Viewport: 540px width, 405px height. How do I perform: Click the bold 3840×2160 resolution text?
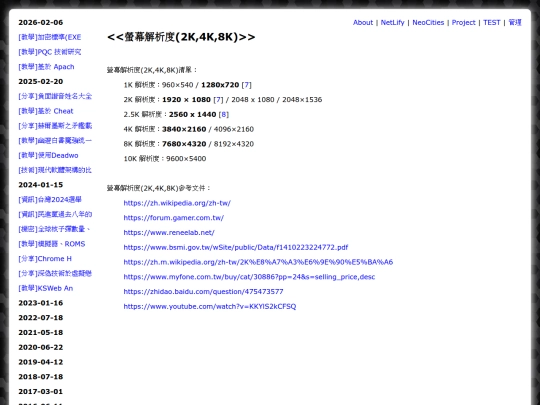(184, 129)
